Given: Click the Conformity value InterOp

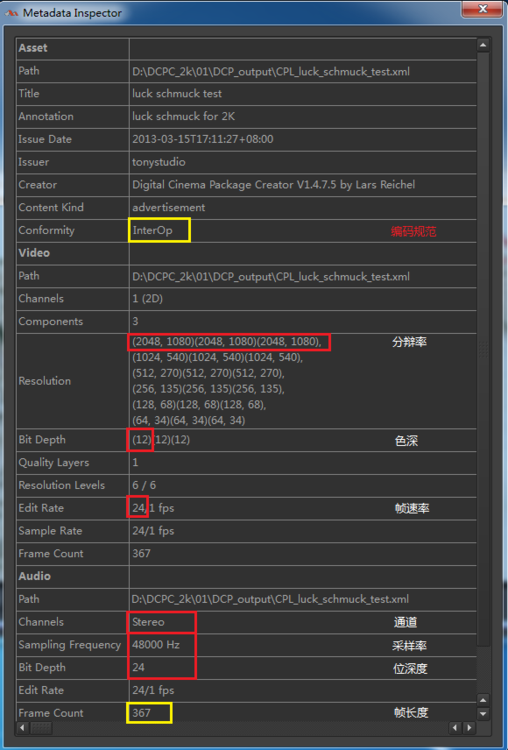Looking at the screenshot, I should coord(153,231).
